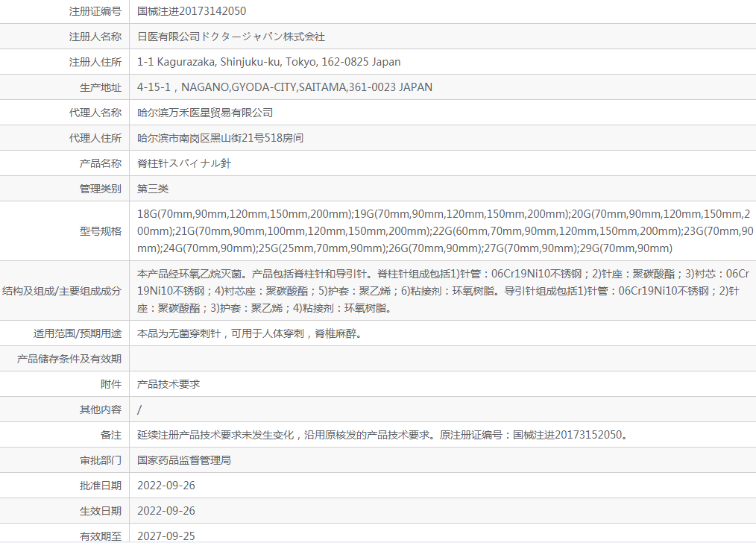This screenshot has width=756, height=543.
Task: Click agent address 哈尔滨市南岗区黑山街21号518房间
Action: pos(221,138)
